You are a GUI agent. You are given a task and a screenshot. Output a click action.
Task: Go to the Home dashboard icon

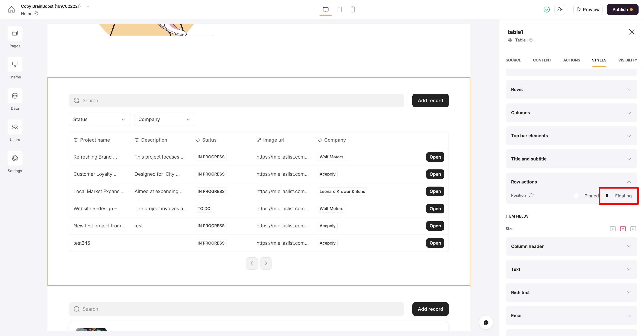pos(11,9)
